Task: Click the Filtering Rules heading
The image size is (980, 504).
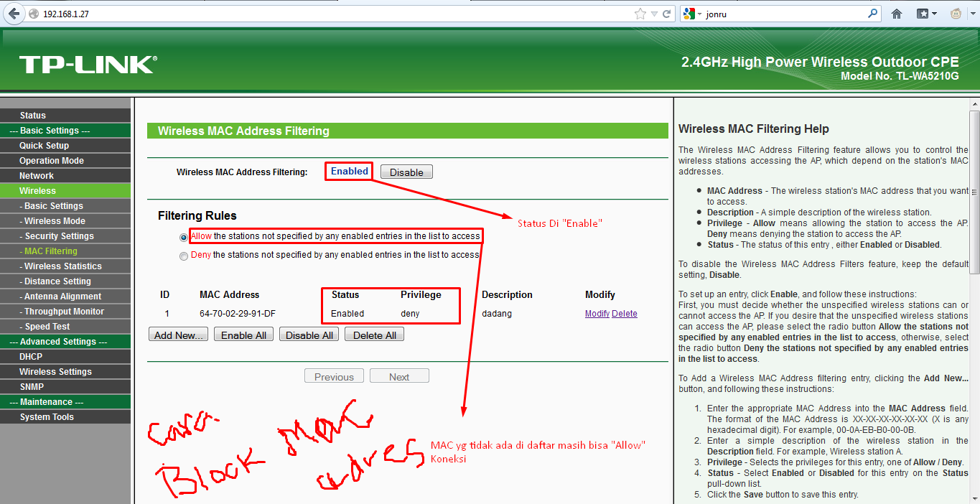Action: point(197,216)
